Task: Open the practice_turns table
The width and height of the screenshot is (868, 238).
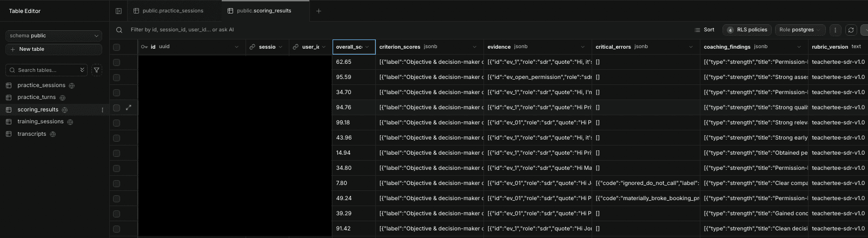Action: tap(36, 97)
